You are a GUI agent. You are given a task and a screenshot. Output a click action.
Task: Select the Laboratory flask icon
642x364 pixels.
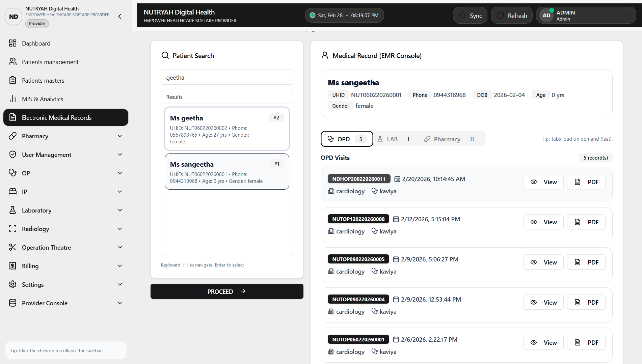tap(13, 210)
